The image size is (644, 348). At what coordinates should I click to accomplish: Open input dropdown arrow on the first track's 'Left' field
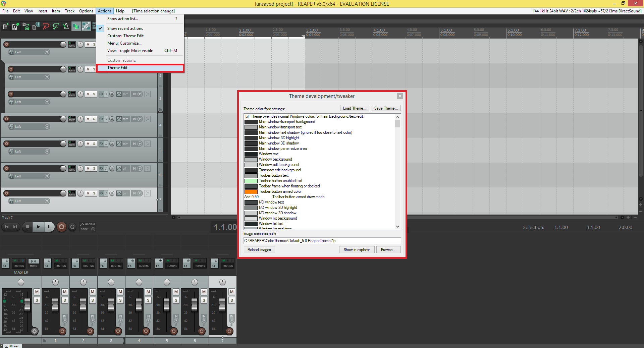click(x=47, y=52)
